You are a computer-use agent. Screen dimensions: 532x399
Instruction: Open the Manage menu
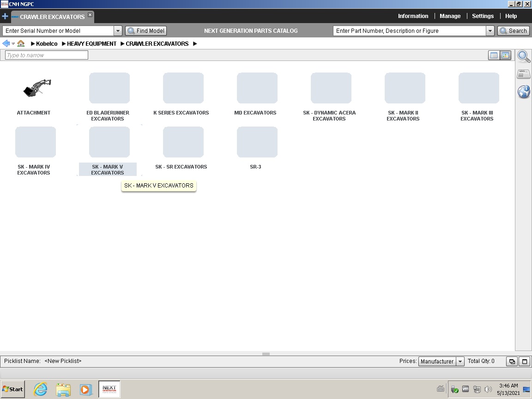point(450,16)
